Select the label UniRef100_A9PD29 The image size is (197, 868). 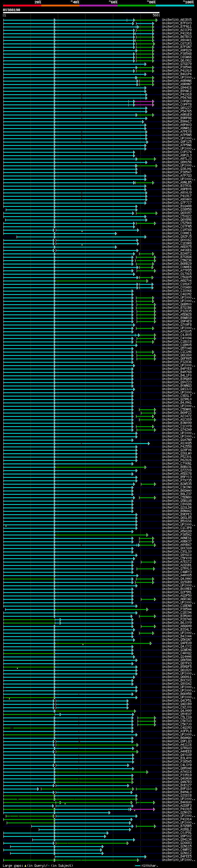coord(177,50)
